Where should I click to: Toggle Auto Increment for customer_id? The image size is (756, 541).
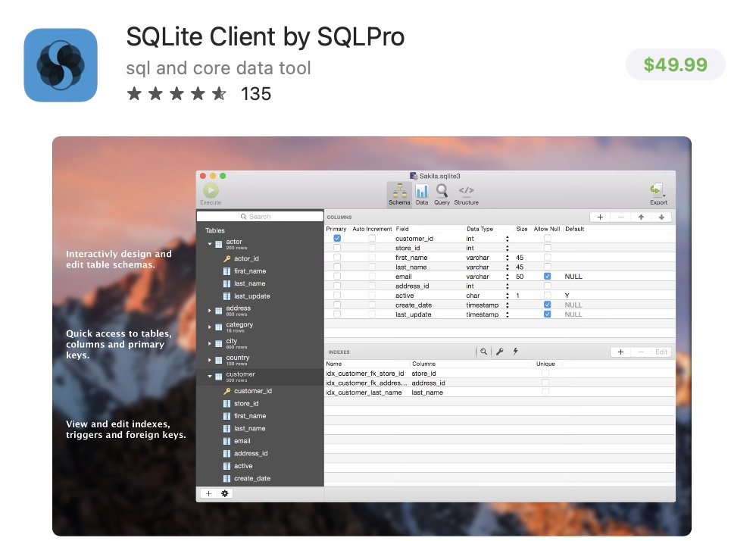372,238
